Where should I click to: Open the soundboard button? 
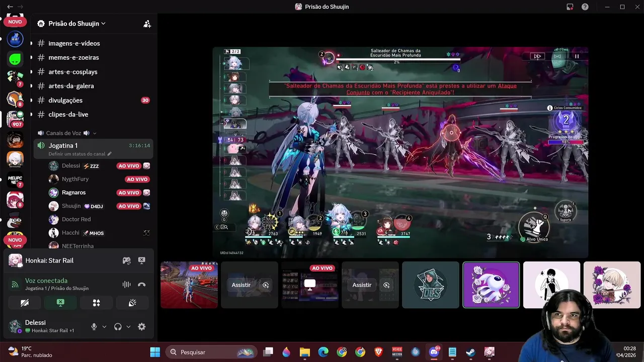pos(132,303)
